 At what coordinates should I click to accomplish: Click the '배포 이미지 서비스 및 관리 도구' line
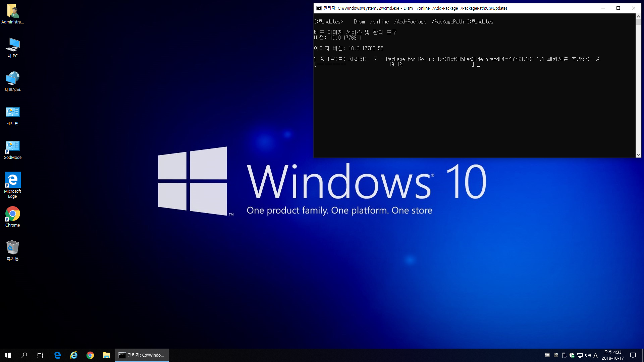[355, 32]
